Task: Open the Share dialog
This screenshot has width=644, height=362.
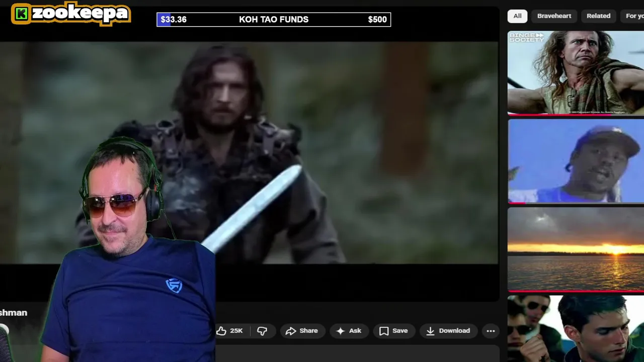Action: 302,331
